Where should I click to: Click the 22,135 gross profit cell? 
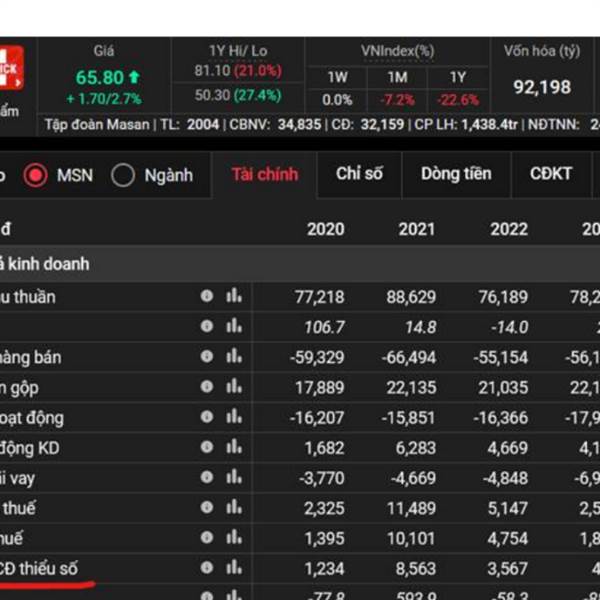411,388
